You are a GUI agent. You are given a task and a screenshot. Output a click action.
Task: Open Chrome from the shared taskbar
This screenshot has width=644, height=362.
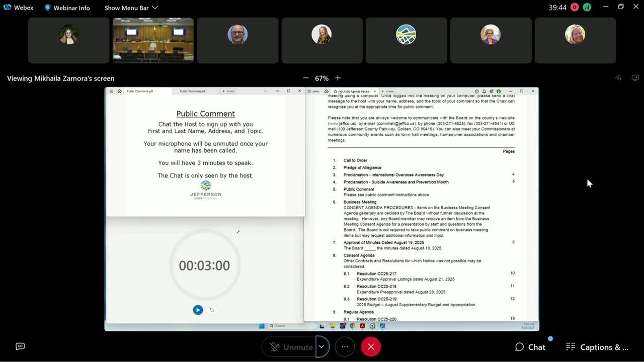[x=352, y=326]
